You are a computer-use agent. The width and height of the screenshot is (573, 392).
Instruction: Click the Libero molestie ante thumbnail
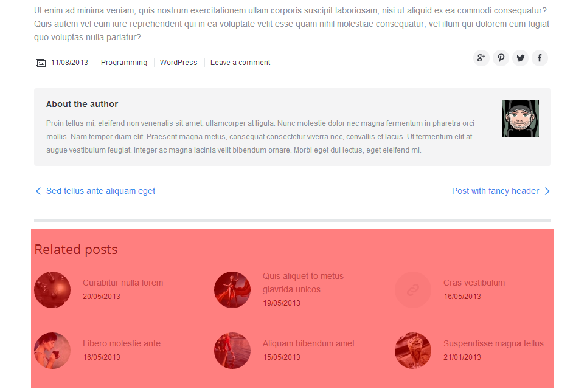point(52,351)
